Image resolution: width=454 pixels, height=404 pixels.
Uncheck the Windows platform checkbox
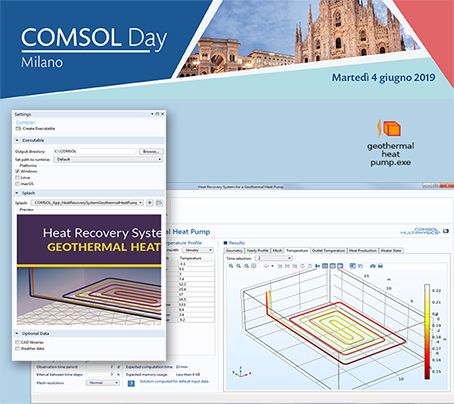[x=17, y=171]
